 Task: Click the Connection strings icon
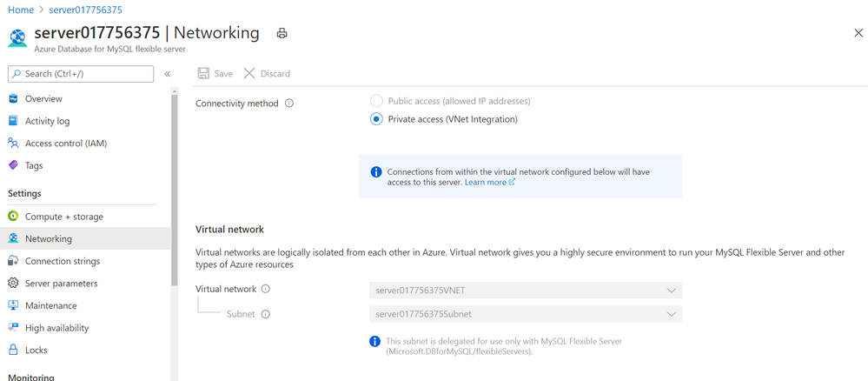coord(13,261)
